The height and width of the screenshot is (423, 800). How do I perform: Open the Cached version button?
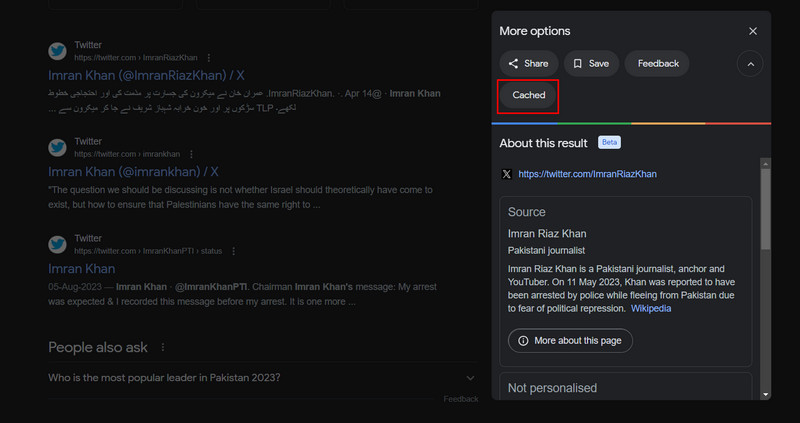(528, 95)
